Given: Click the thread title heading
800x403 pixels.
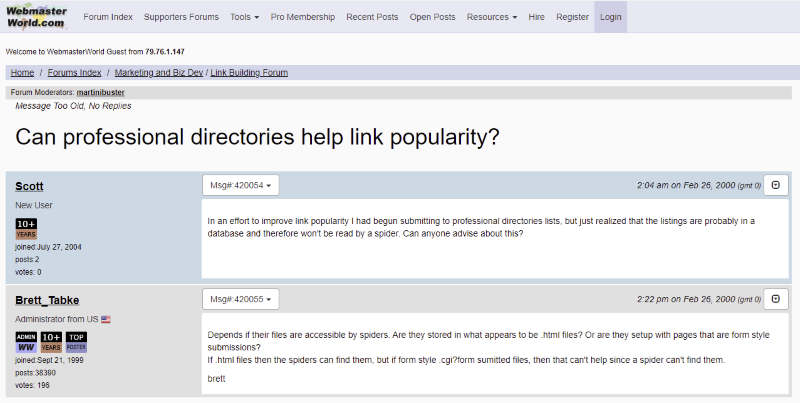Looking at the screenshot, I should [x=257, y=137].
